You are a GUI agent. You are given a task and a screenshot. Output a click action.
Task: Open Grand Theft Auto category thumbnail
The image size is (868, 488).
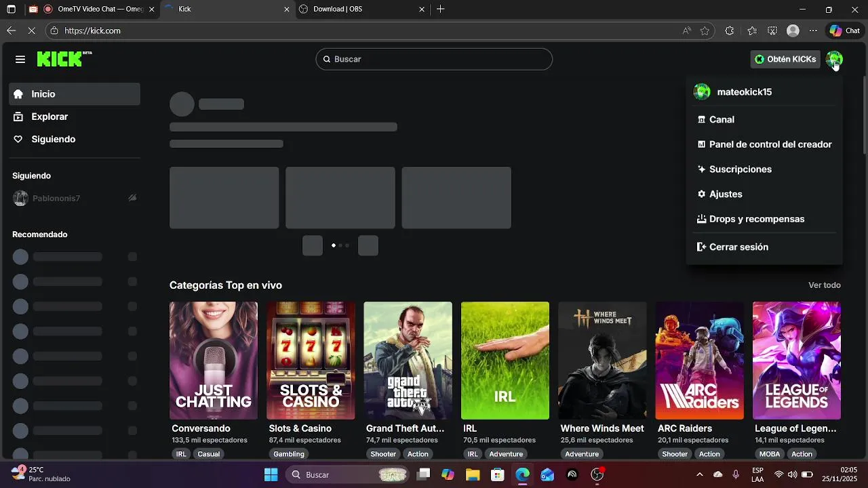408,361
